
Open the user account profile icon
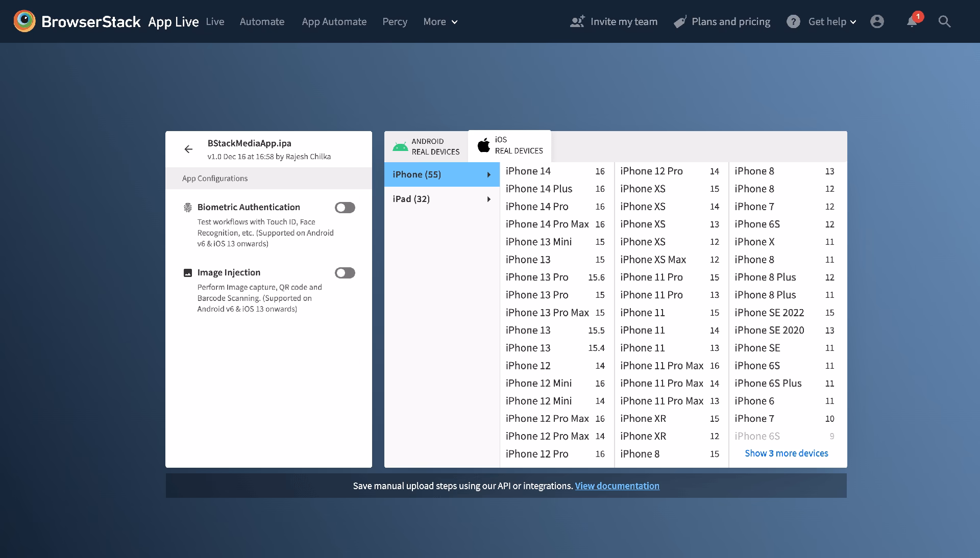(x=877, y=21)
